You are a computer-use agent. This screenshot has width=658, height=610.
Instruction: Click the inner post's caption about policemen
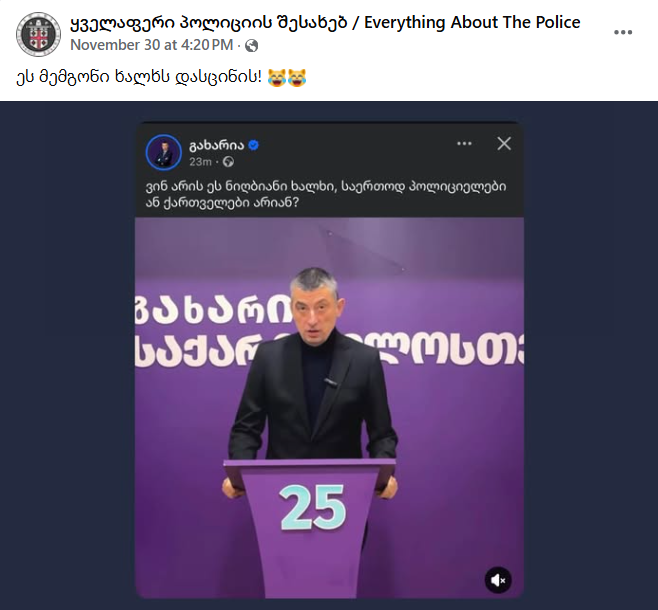click(326, 194)
